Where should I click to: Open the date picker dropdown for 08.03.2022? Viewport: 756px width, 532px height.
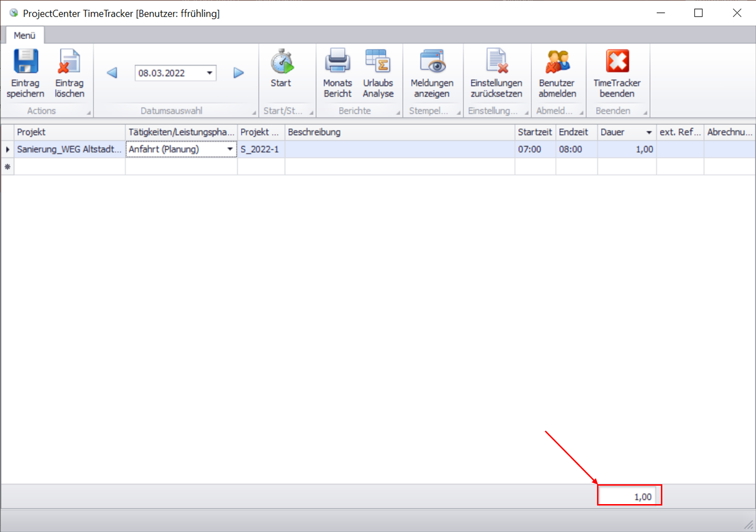(x=209, y=73)
